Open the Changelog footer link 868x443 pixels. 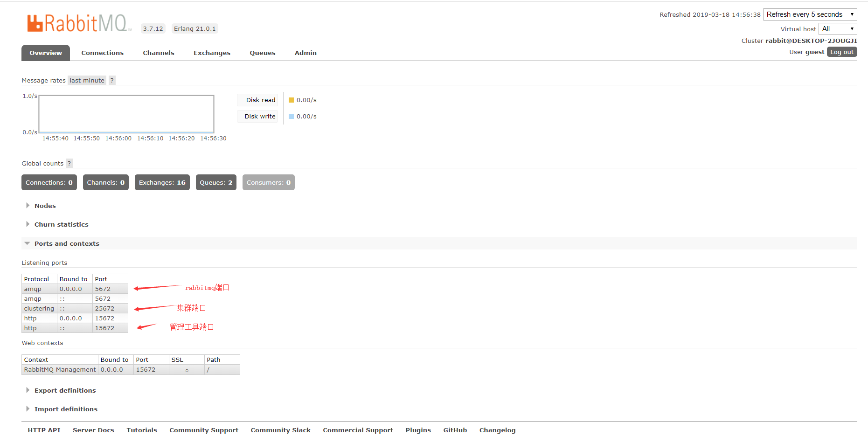point(497,430)
